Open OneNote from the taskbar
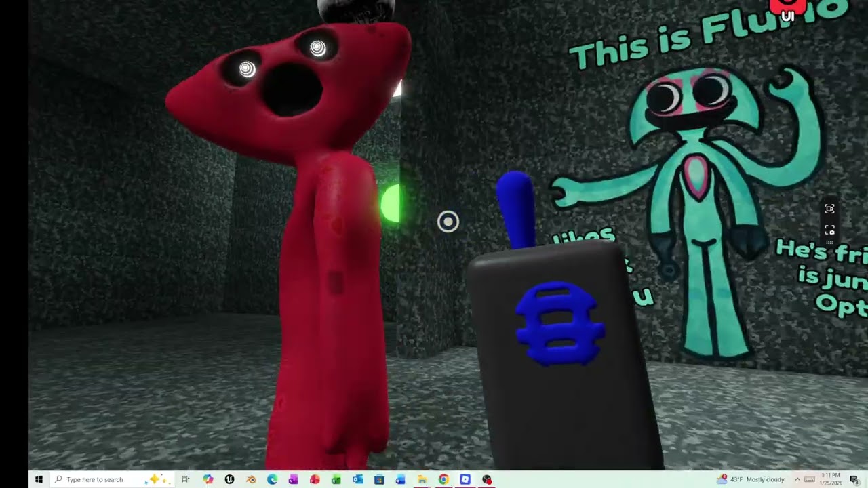Image resolution: width=868 pixels, height=488 pixels. pyautogui.click(x=293, y=479)
